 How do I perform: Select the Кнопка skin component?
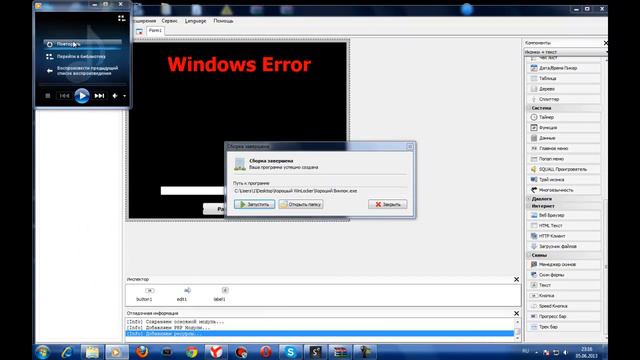pos(564,296)
